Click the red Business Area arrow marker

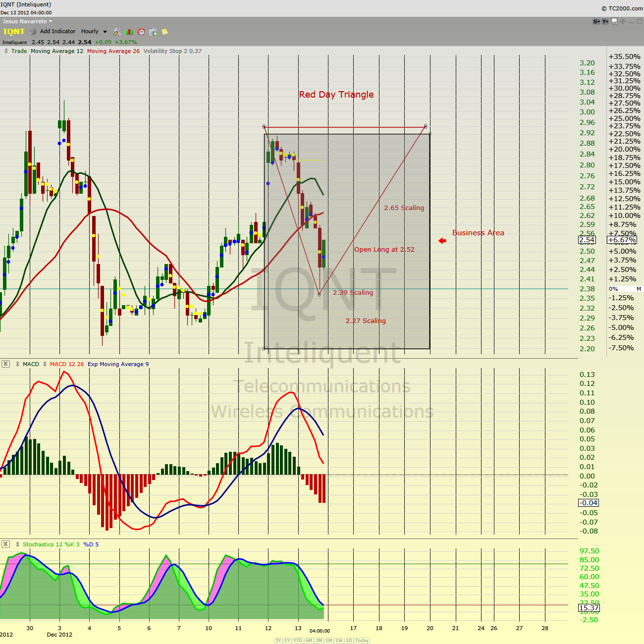[442, 241]
